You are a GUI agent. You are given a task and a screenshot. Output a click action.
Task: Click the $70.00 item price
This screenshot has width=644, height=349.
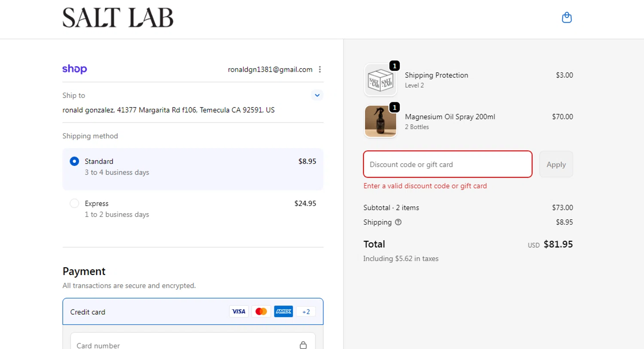tap(562, 116)
